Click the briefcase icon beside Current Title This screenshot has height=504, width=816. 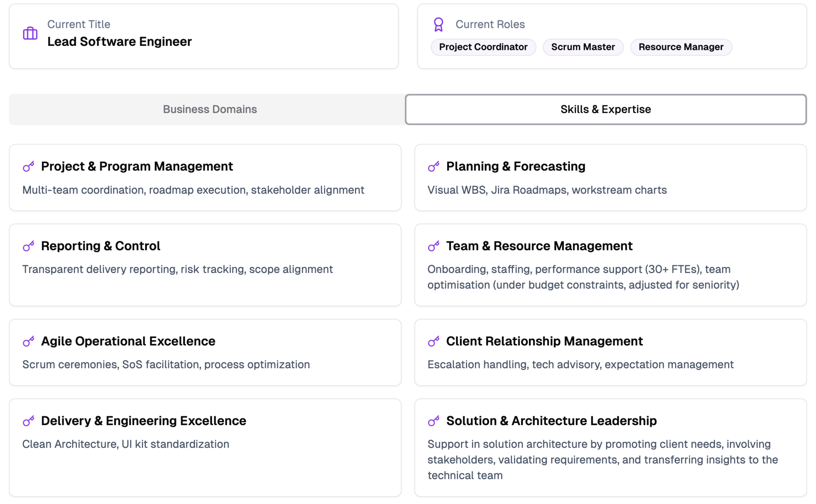(x=30, y=33)
